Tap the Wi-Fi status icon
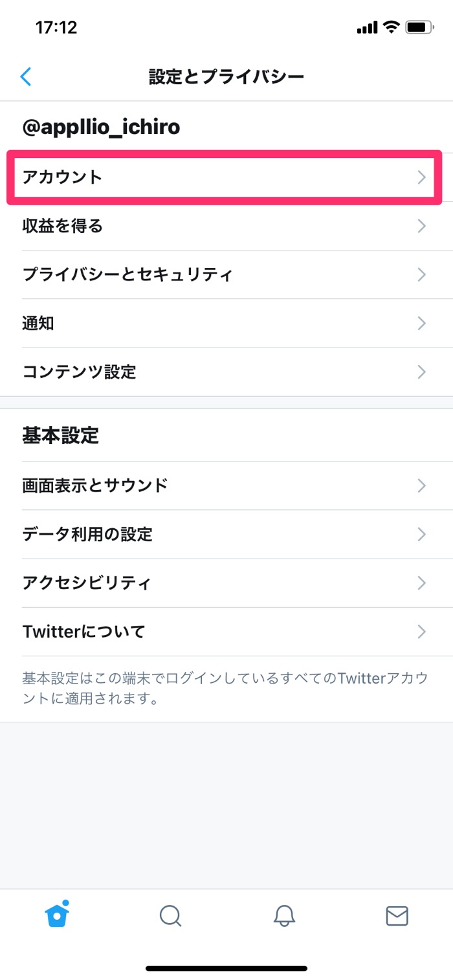 (x=389, y=27)
